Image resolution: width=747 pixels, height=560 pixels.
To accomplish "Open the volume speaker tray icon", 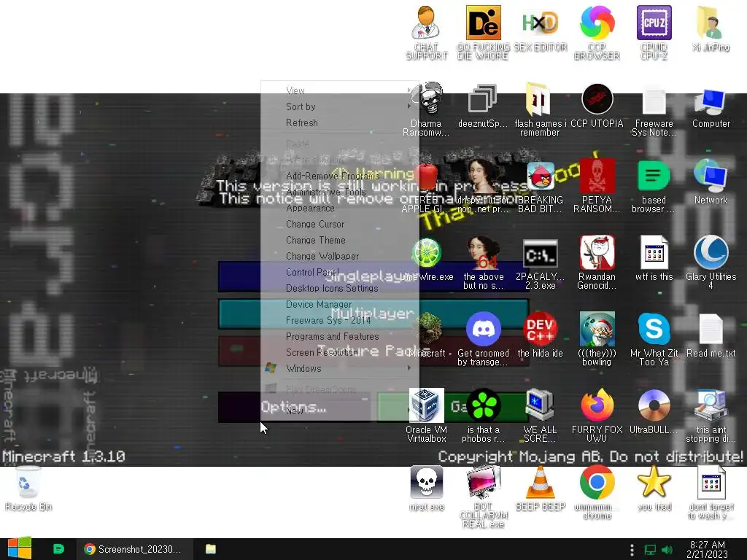I will (667, 550).
